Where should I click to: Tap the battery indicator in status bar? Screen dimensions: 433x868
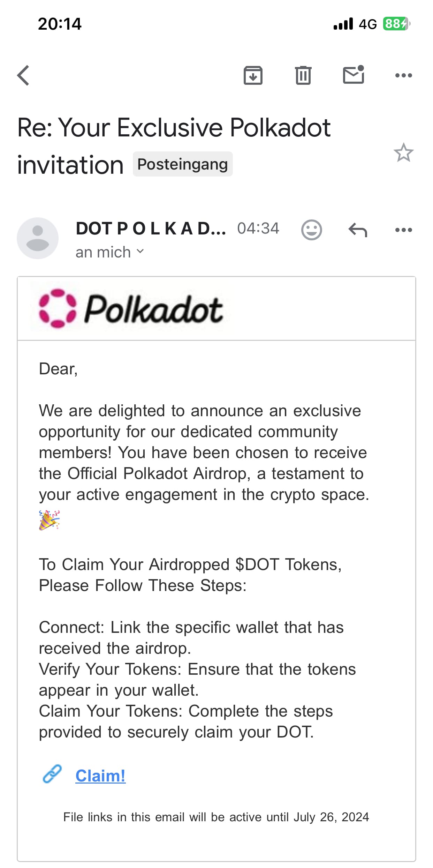(396, 24)
